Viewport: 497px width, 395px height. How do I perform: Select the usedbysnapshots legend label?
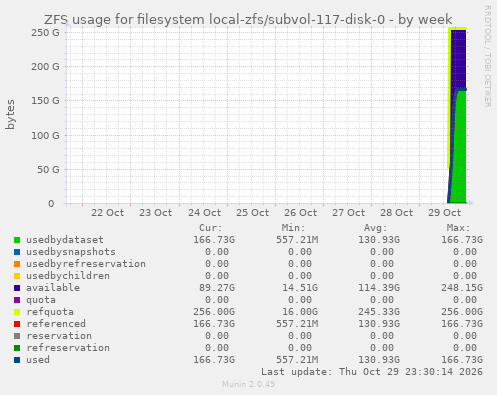(71, 252)
